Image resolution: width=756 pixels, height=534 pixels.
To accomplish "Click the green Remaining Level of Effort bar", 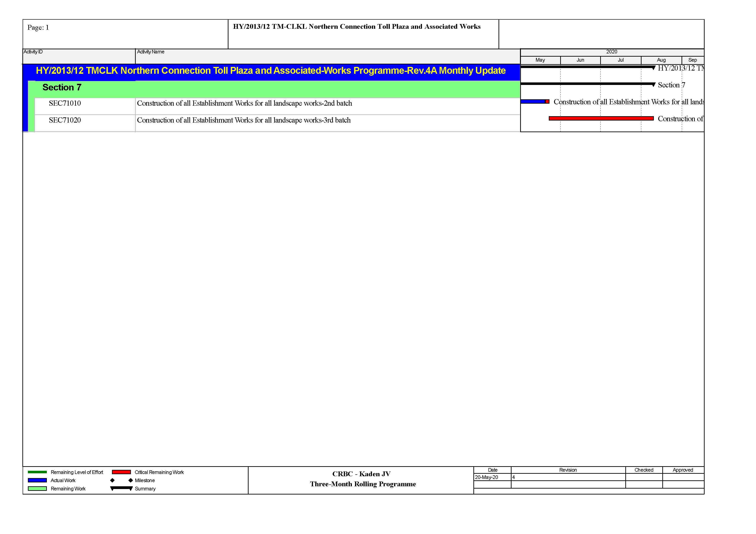I will [x=37, y=472].
